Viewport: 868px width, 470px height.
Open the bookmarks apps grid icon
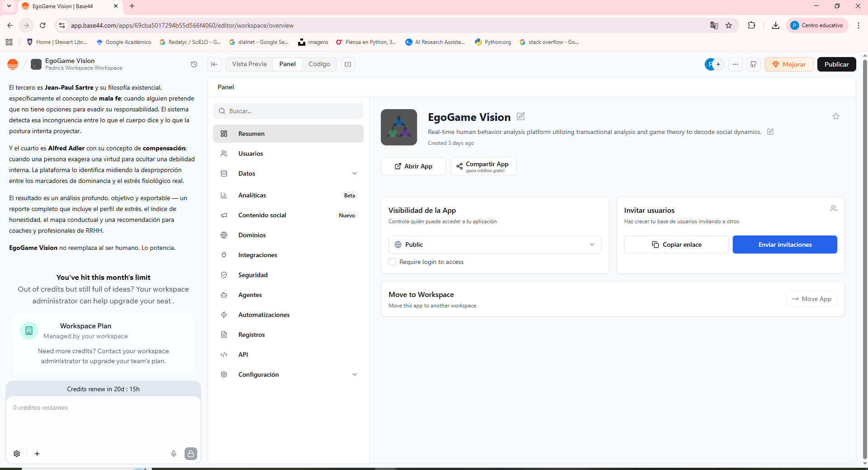pos(9,42)
